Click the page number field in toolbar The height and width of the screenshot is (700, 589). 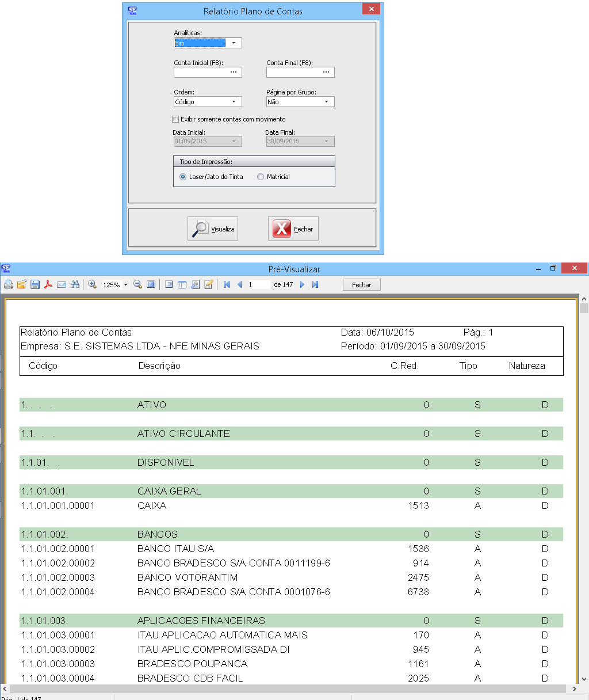click(x=258, y=284)
